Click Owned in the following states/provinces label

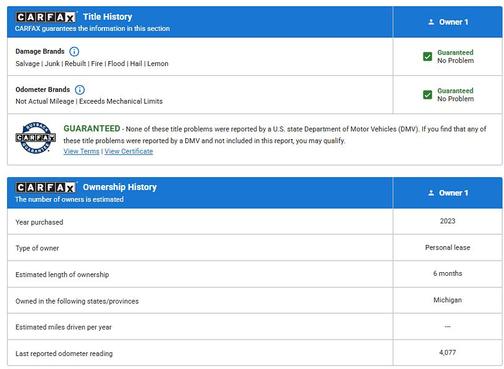[x=77, y=301]
